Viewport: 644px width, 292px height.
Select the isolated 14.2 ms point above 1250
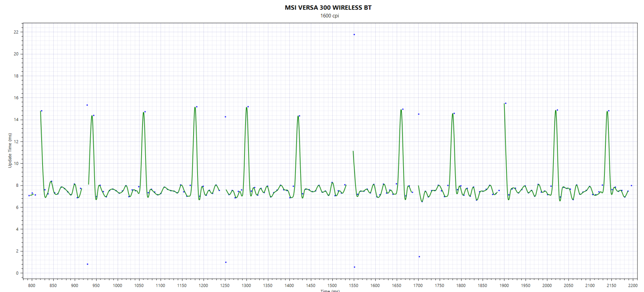[x=225, y=117]
